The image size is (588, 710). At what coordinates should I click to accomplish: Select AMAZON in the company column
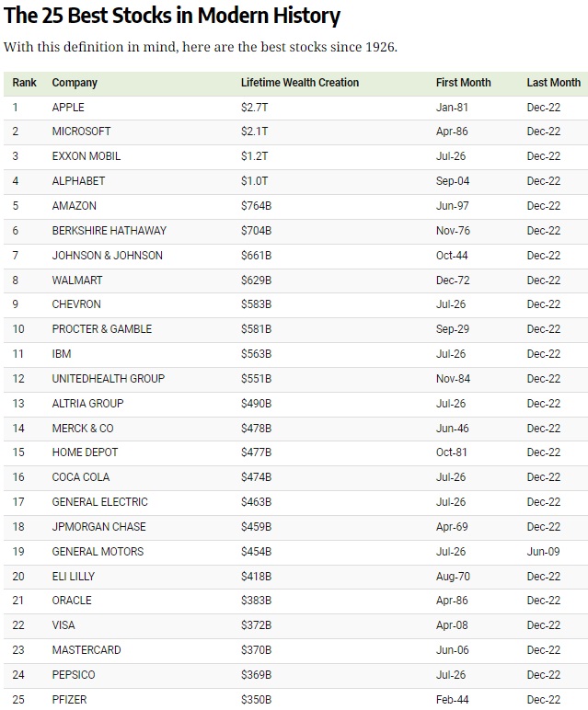point(74,206)
